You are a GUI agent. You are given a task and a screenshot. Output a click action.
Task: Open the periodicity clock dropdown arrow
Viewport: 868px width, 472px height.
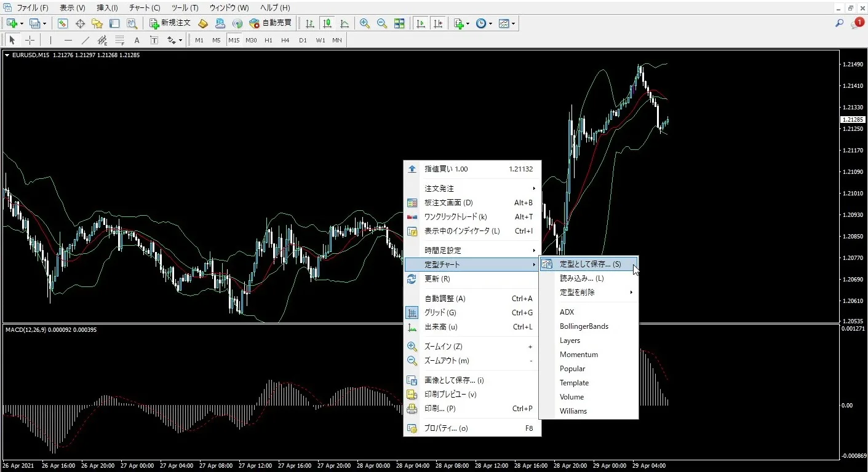pos(490,23)
